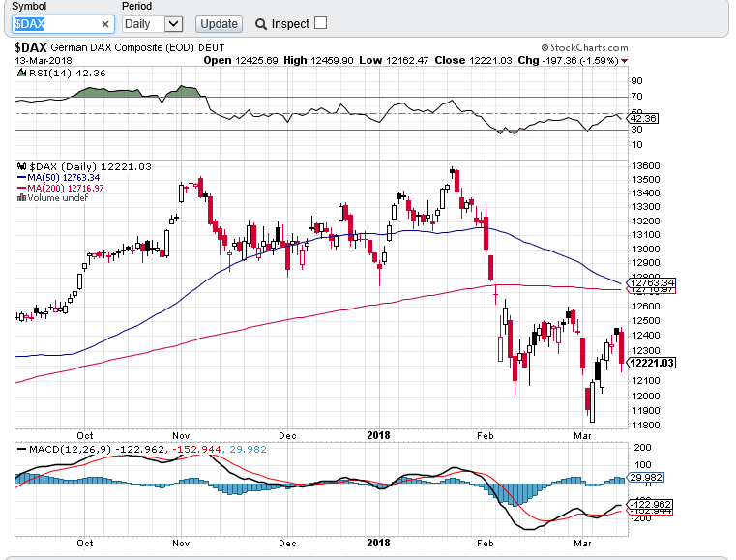Screen dimensions: 736x560
Task: Click the RSI(14) 42.36 label
Action: 67,74
